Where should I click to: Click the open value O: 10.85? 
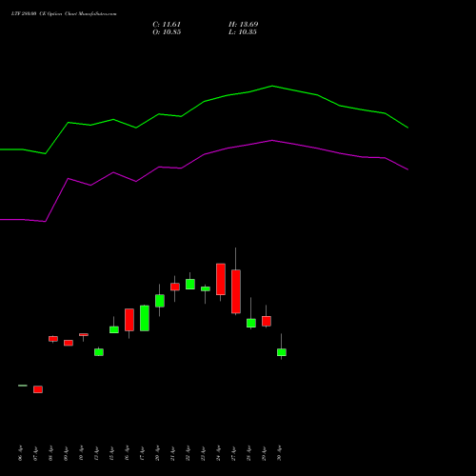pyautogui.click(x=167, y=32)
